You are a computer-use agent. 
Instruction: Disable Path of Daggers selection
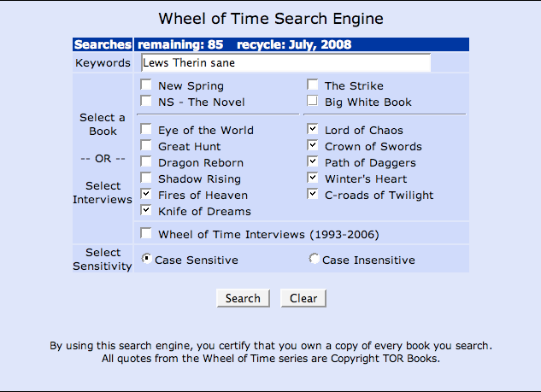click(x=313, y=161)
